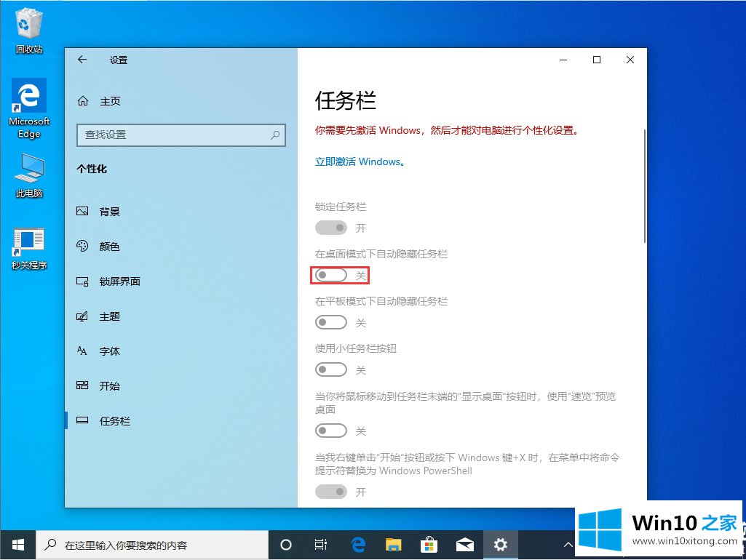Select the 此电脑 desktop icon
746x560 pixels.
click(29, 176)
